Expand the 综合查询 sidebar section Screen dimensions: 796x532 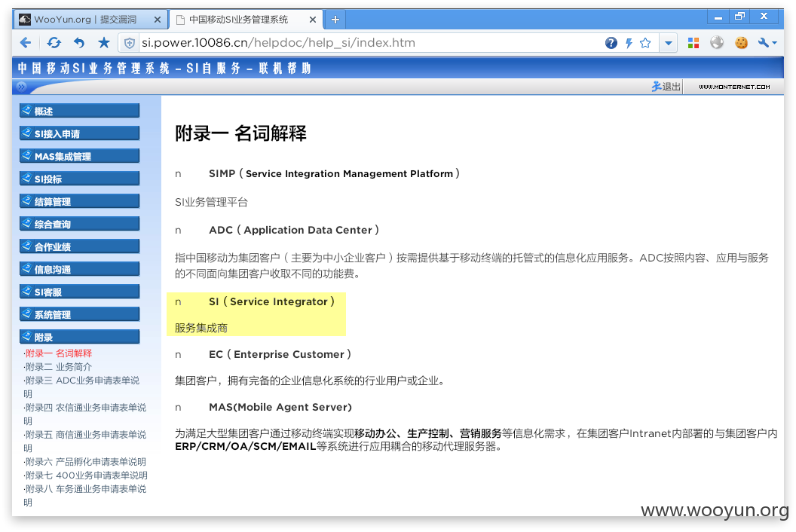(80, 224)
